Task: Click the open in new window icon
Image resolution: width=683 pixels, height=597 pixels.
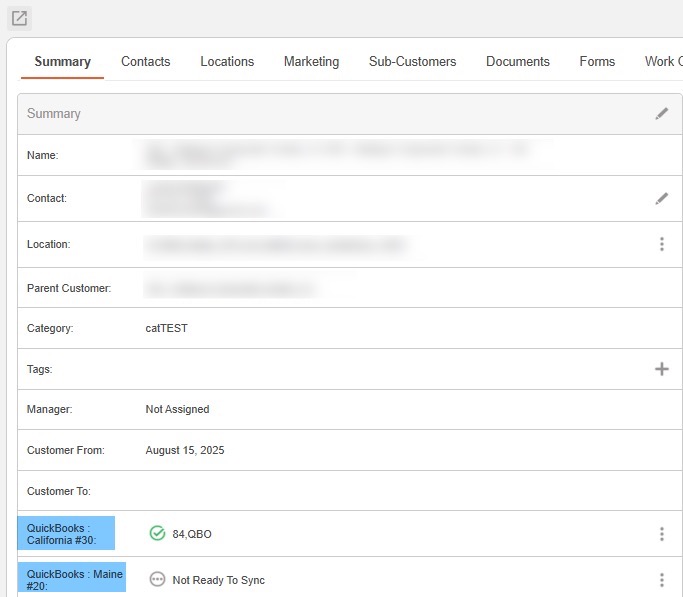Action: tap(19, 18)
